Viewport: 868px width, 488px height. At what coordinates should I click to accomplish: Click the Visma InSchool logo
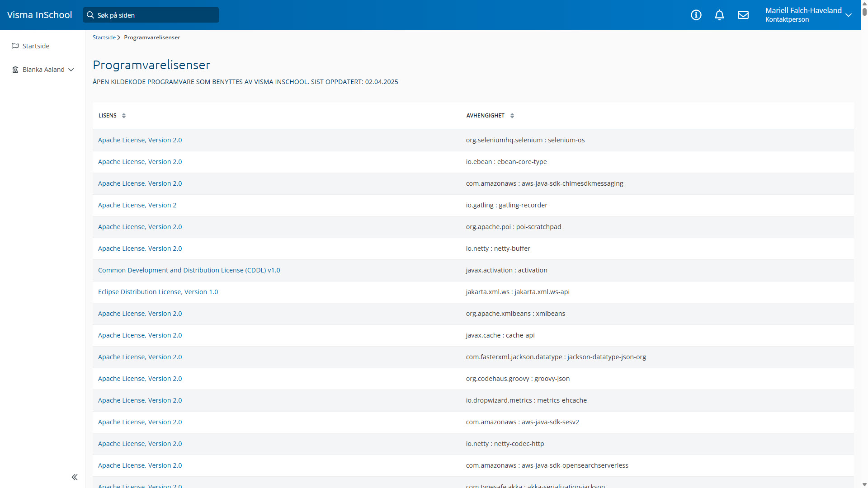39,15
